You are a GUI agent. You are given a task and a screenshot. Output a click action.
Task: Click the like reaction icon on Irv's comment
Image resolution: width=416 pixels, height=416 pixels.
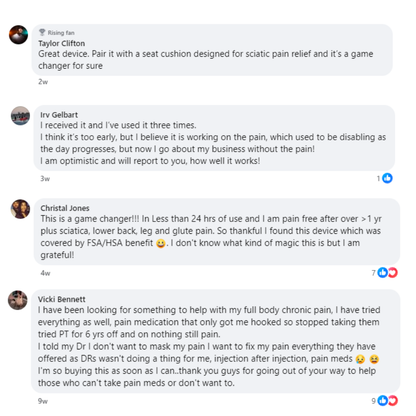pos(387,178)
